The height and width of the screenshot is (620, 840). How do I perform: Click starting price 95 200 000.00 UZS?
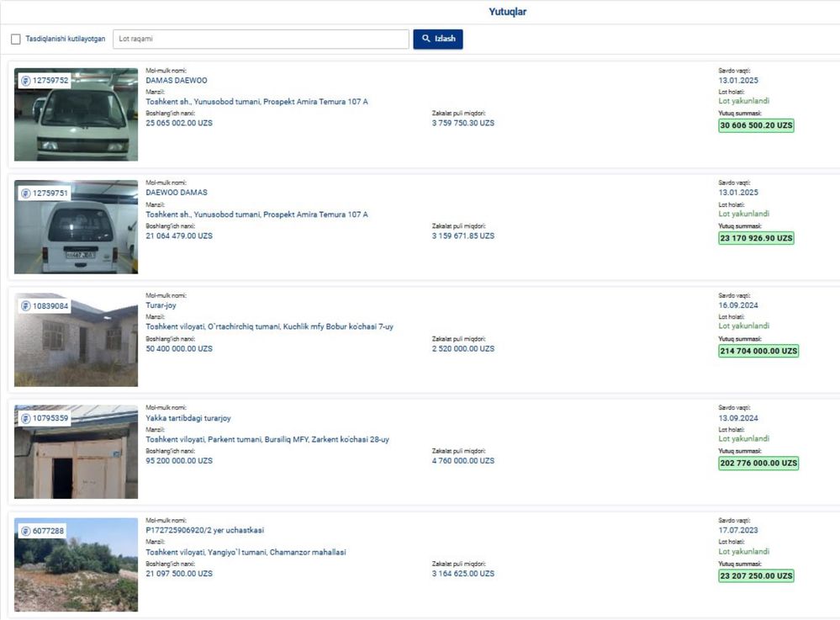179,460
